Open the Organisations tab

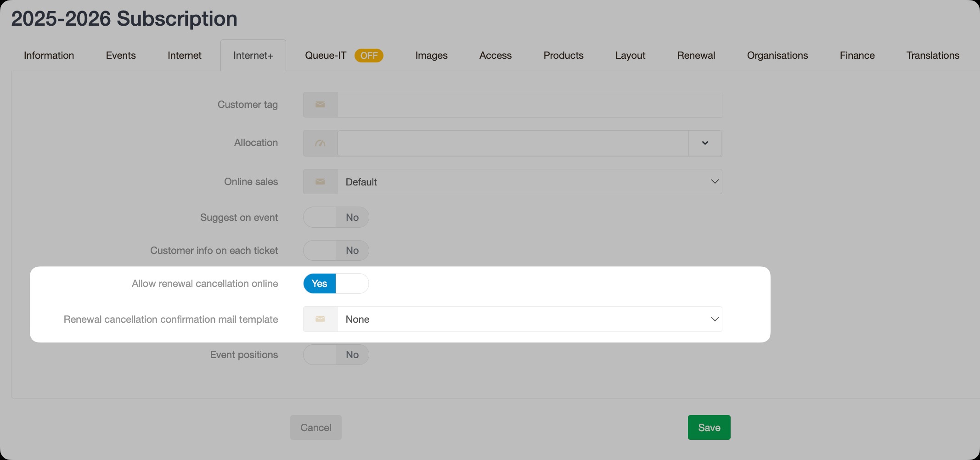point(777,56)
